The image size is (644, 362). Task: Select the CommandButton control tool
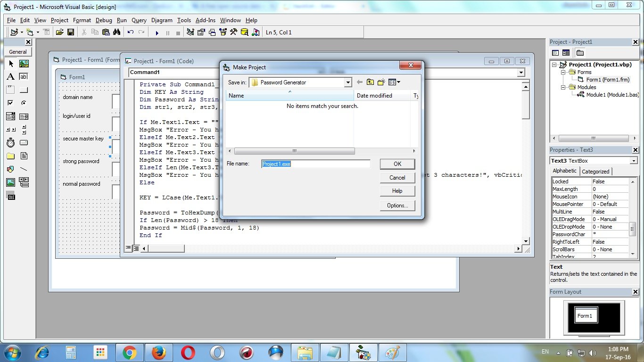click(24, 90)
